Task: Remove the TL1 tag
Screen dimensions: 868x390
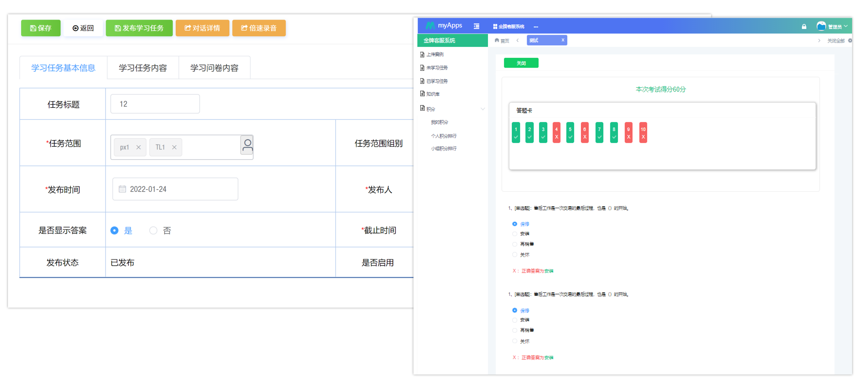Action: [x=174, y=147]
